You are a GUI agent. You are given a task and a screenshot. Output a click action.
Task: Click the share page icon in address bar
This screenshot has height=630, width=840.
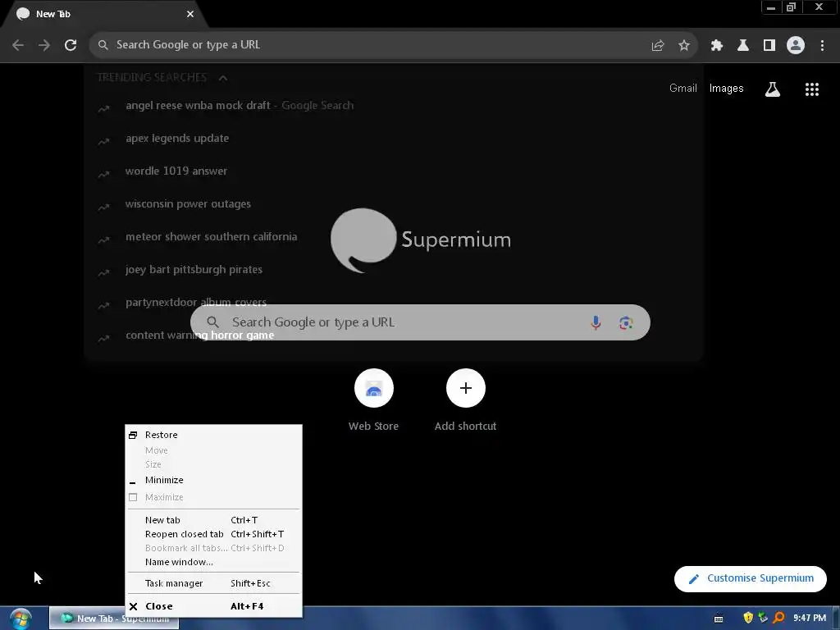click(x=658, y=46)
